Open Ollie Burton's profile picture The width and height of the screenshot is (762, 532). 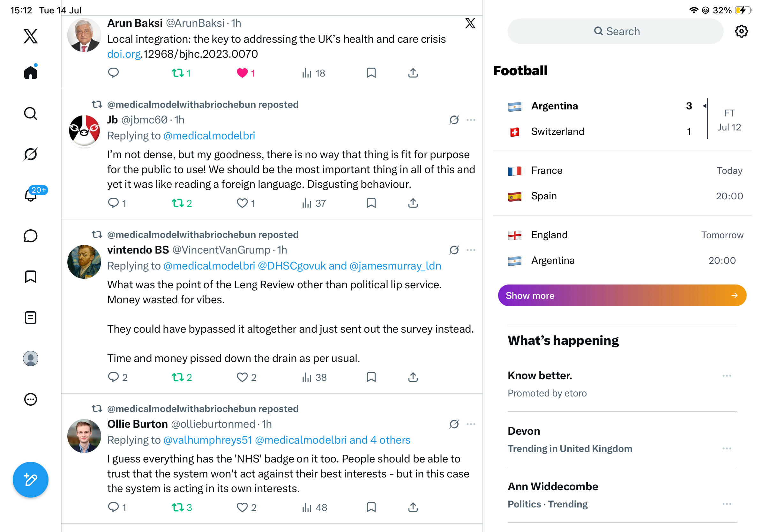click(x=84, y=436)
